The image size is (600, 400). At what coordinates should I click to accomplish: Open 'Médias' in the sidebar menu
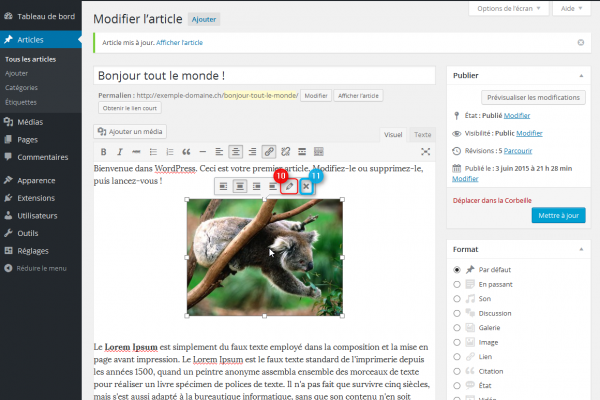coord(30,122)
